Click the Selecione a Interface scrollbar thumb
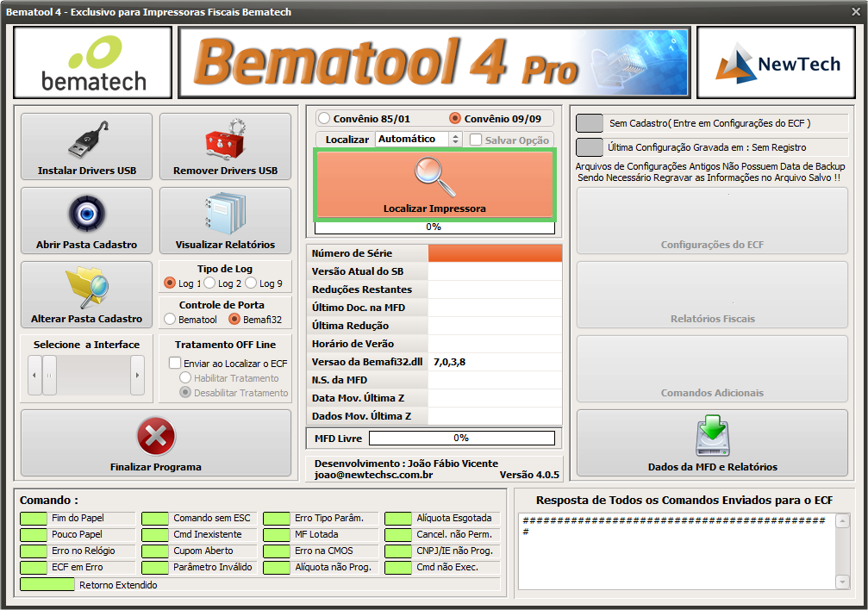 [x=49, y=376]
